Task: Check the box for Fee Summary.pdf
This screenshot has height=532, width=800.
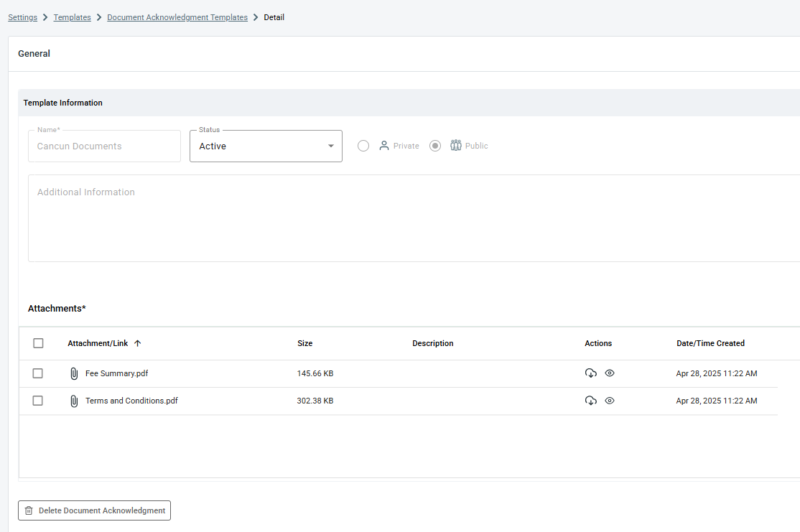Action: pos(38,373)
